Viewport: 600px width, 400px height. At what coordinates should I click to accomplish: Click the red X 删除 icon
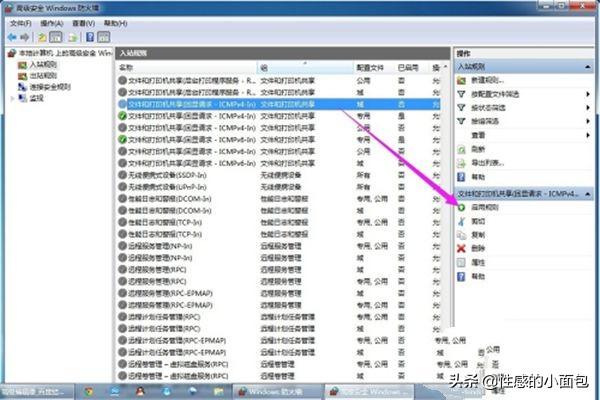pyautogui.click(x=461, y=248)
